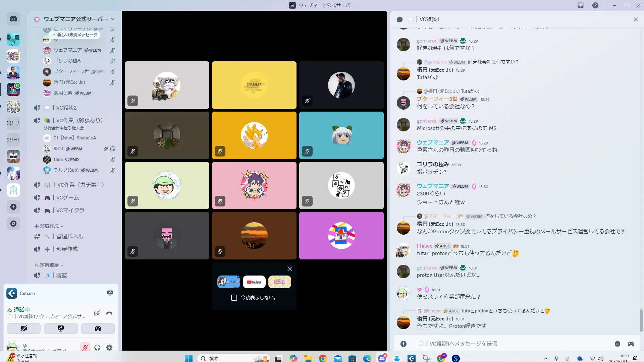Image resolution: width=644 pixels, height=362 pixels.
Task: Disconnect from the voice call
Action: pos(109,313)
